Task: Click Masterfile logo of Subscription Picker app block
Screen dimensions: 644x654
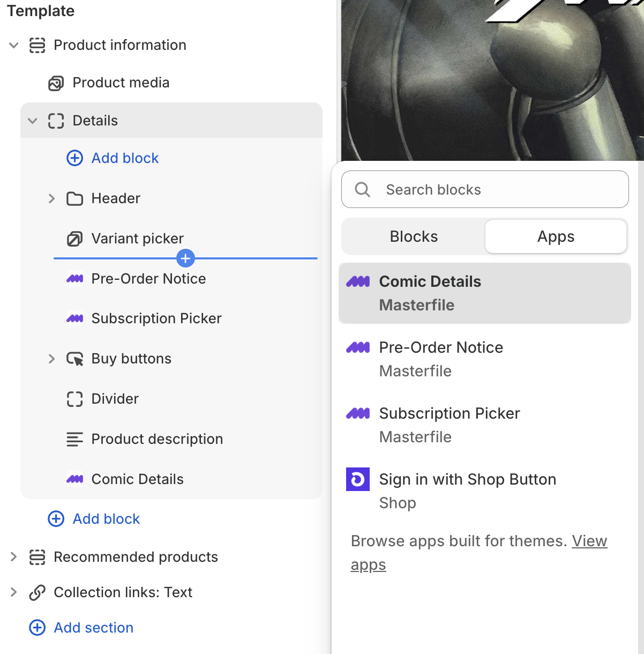Action: 358,413
